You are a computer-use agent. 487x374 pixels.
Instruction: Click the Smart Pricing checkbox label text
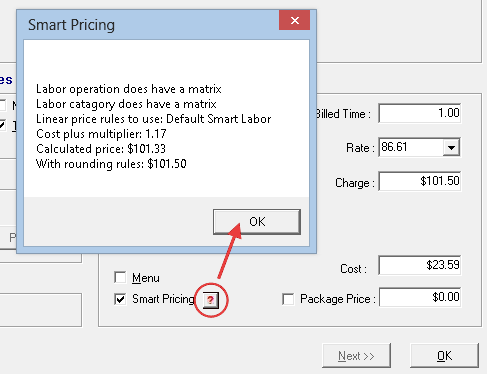(163, 299)
